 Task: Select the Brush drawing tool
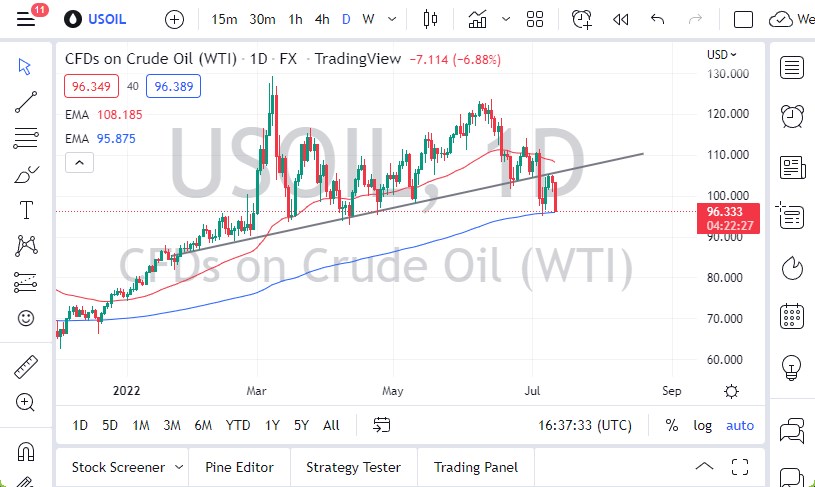26,175
